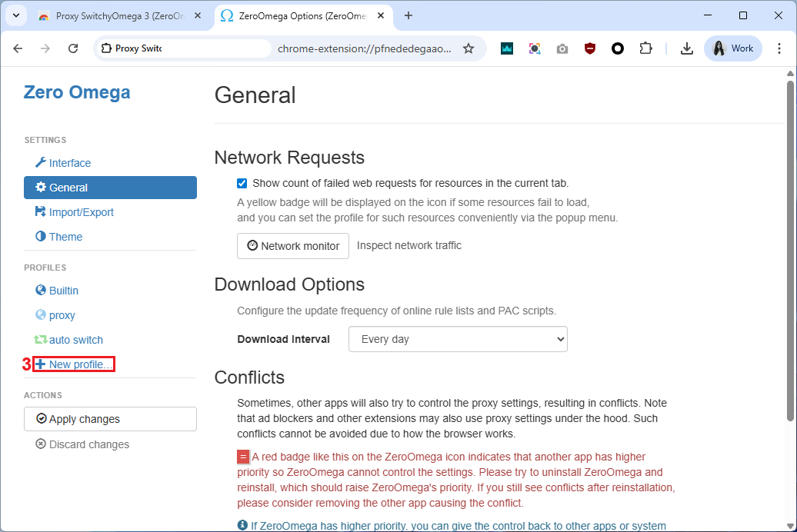Discard changes in the sidebar
This screenshot has width=797, height=532.
(88, 444)
